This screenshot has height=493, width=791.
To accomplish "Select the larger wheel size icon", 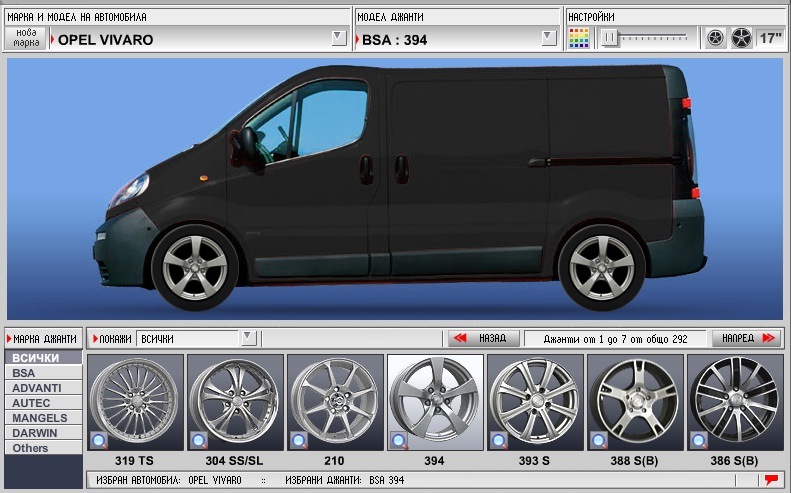I will tap(742, 38).
